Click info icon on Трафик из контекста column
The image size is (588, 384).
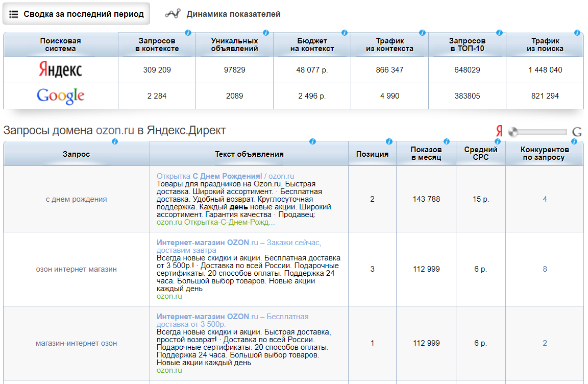(x=422, y=33)
